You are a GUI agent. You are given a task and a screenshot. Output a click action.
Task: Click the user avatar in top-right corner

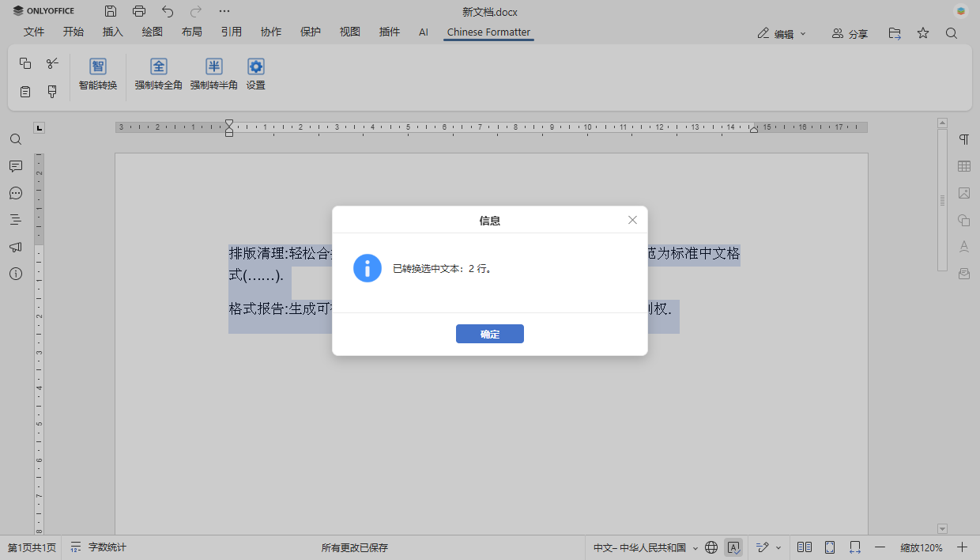pyautogui.click(x=961, y=11)
